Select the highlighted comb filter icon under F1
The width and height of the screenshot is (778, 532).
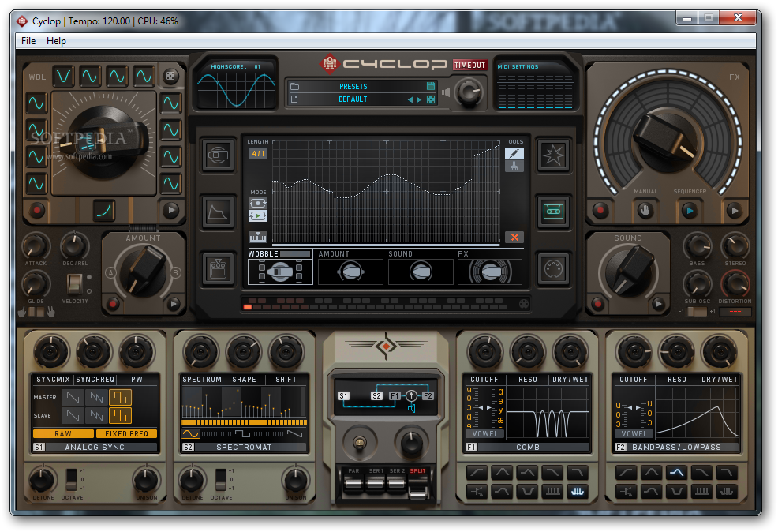pyautogui.click(x=577, y=491)
